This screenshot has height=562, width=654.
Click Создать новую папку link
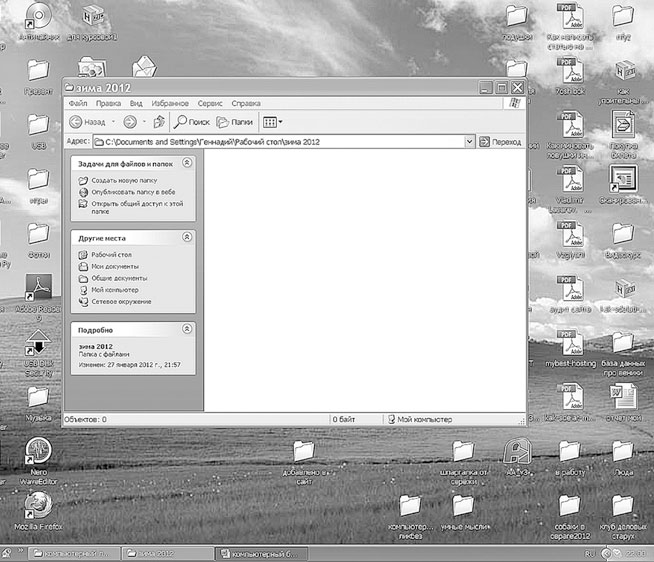[x=124, y=180]
